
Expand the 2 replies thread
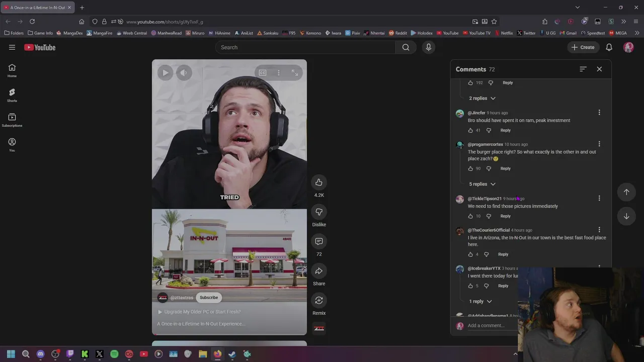[482, 98]
